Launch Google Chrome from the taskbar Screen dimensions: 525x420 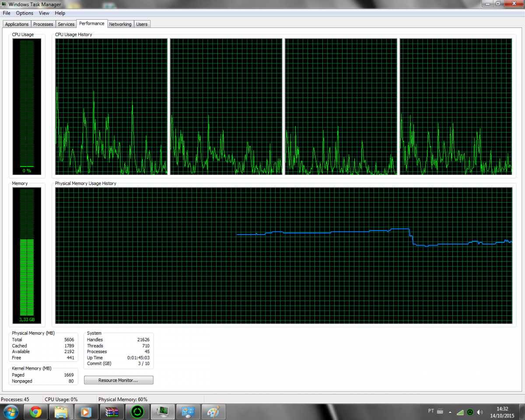(36, 412)
